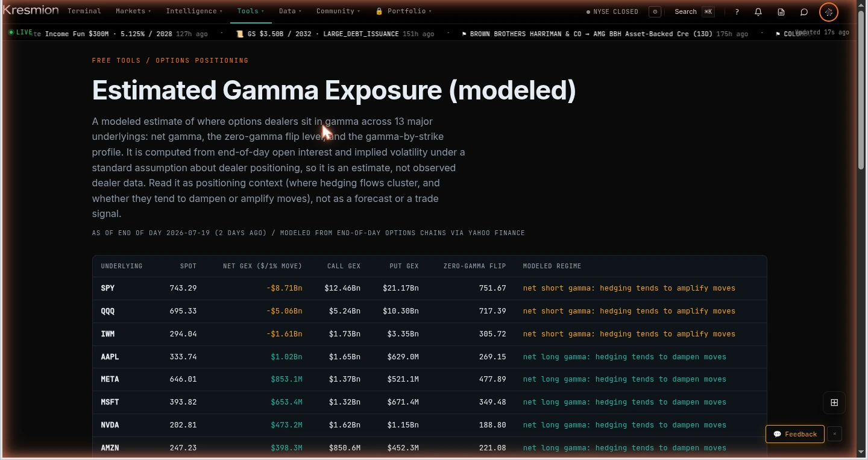Open the BROWN BROTHERS HARRIMAN ticker item
The image size is (868, 460).
(605, 34)
